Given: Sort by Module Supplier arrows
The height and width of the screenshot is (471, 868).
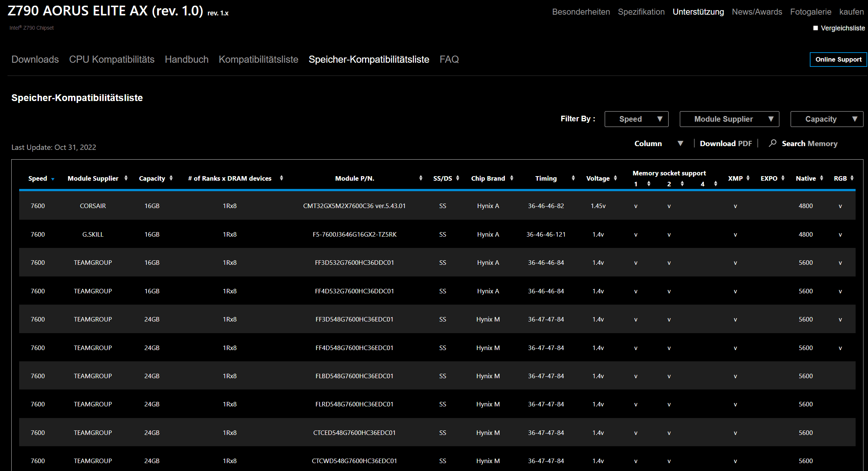Looking at the screenshot, I should (126, 178).
